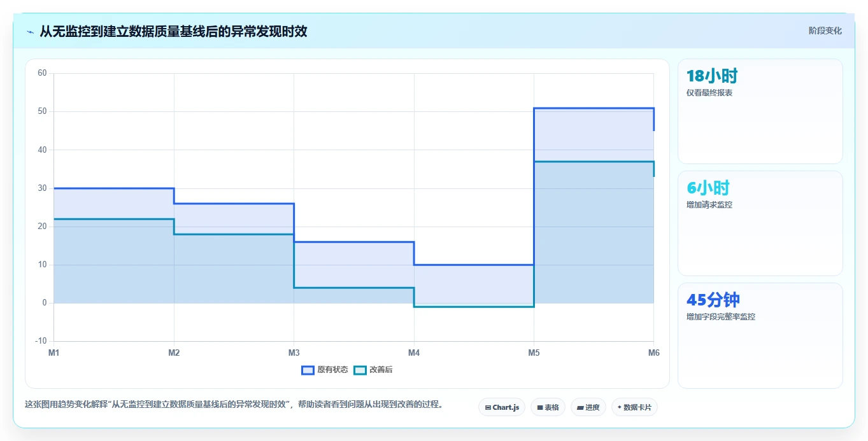
Task: Click the M2 axis label
Action: (x=174, y=353)
